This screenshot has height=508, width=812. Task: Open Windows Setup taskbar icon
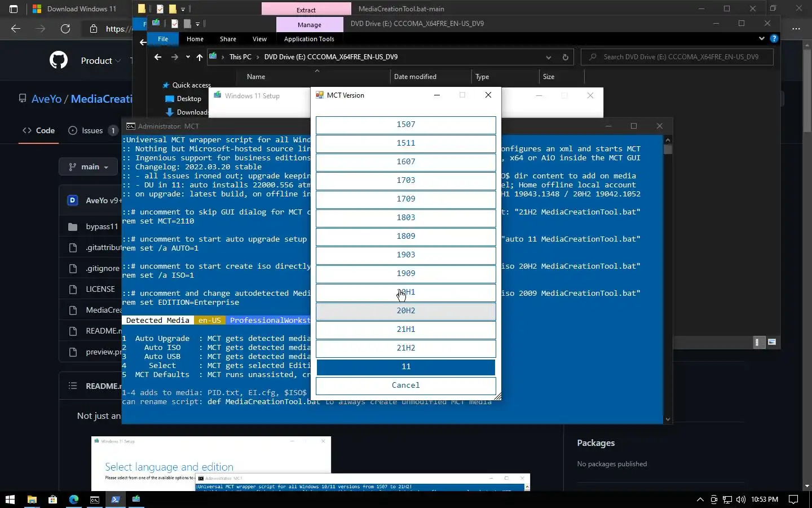point(136,500)
